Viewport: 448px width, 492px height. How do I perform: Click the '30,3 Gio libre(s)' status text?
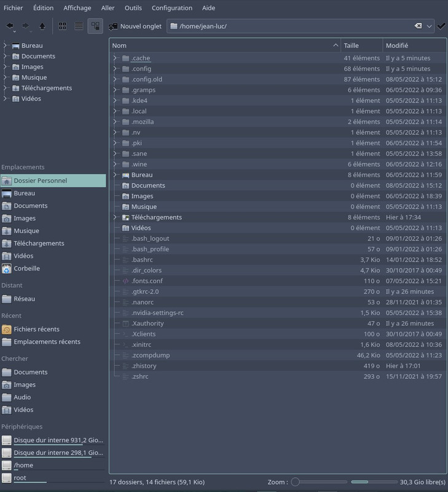[x=423, y=482]
